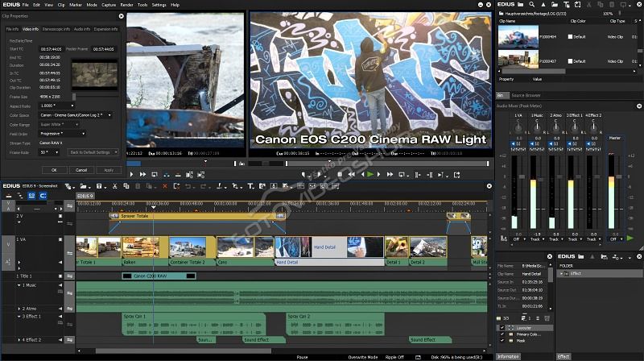Expand the 1 Music audio track
The height and width of the screenshot is (361, 644).
coord(19,285)
